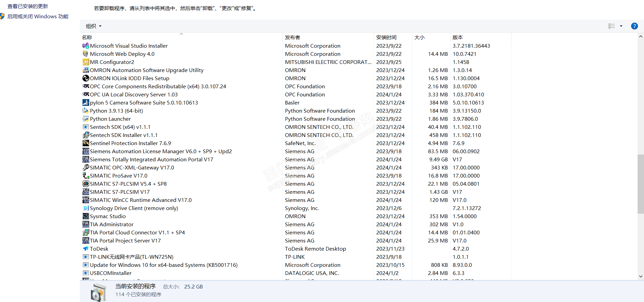Screen dimensions: 644x302
Task: Click the Siemens Automation License Manager icon
Action: pos(86,151)
